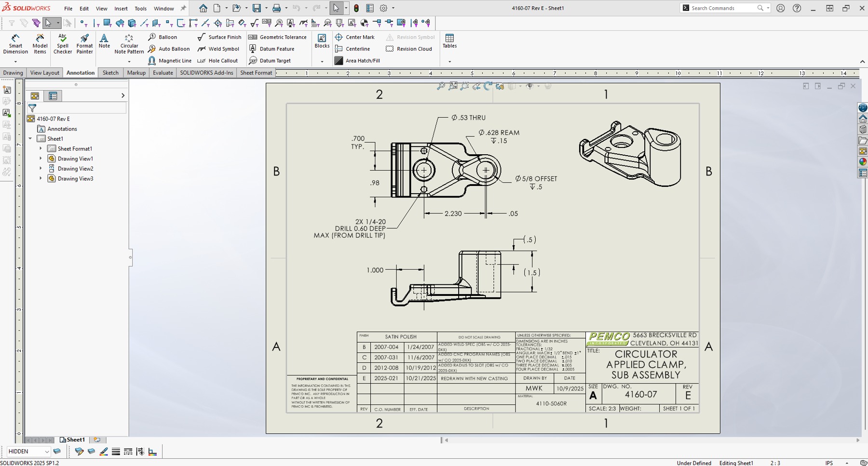Expand Sheet Format1 tree node
868x466 pixels.
[x=41, y=148]
